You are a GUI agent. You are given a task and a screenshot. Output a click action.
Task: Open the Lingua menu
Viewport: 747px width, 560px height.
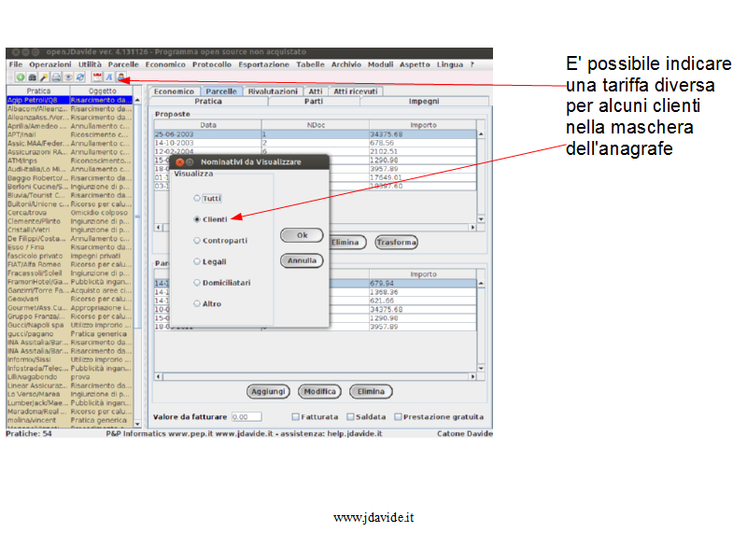pyautogui.click(x=450, y=64)
